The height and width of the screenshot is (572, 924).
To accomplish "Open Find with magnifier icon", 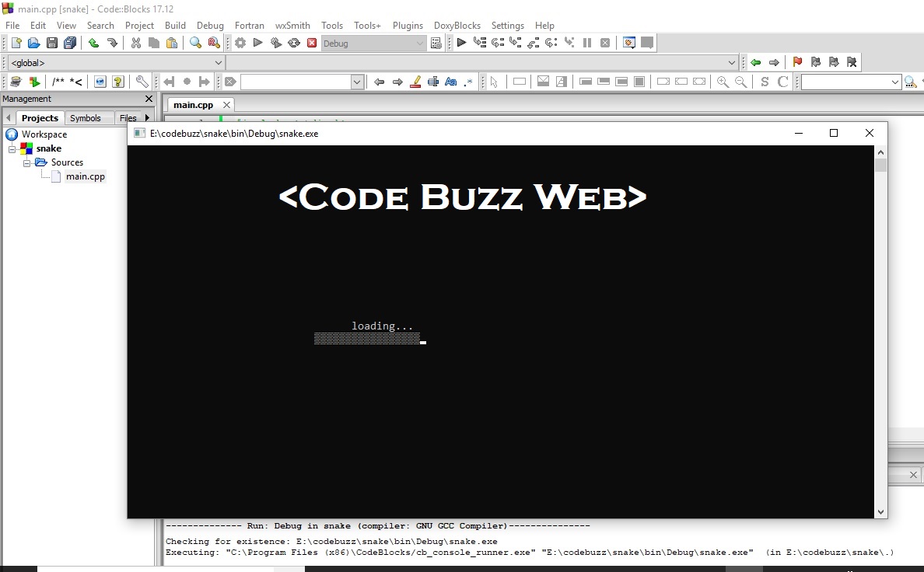I will tap(196, 43).
